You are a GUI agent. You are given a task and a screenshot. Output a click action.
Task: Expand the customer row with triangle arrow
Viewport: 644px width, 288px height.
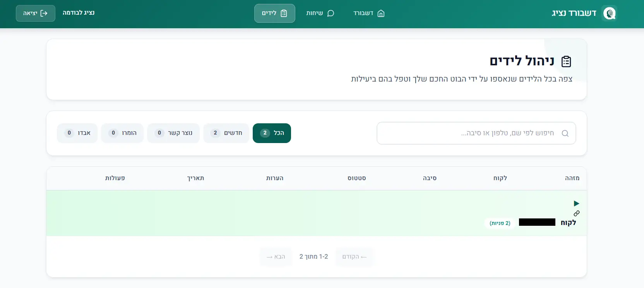click(576, 203)
